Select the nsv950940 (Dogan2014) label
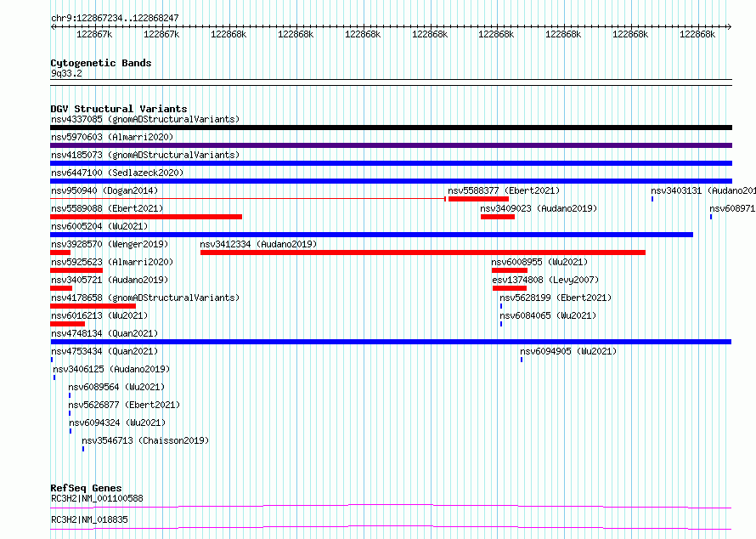Screen dimensions: 756x539 (104, 190)
